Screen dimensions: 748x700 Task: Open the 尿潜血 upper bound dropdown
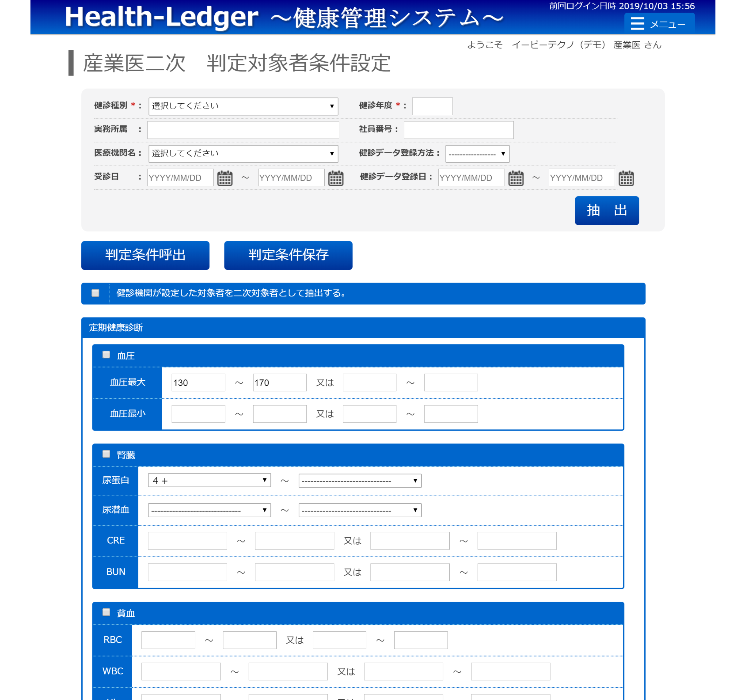(x=360, y=510)
